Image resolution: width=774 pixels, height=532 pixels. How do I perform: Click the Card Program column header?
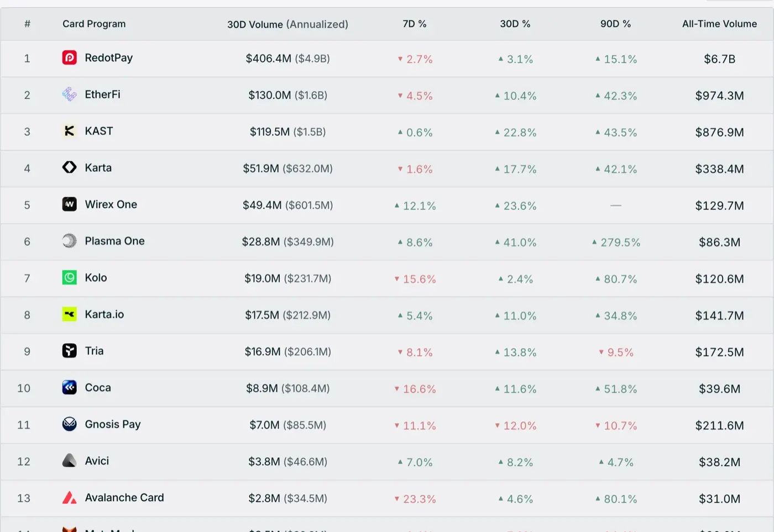pos(94,24)
